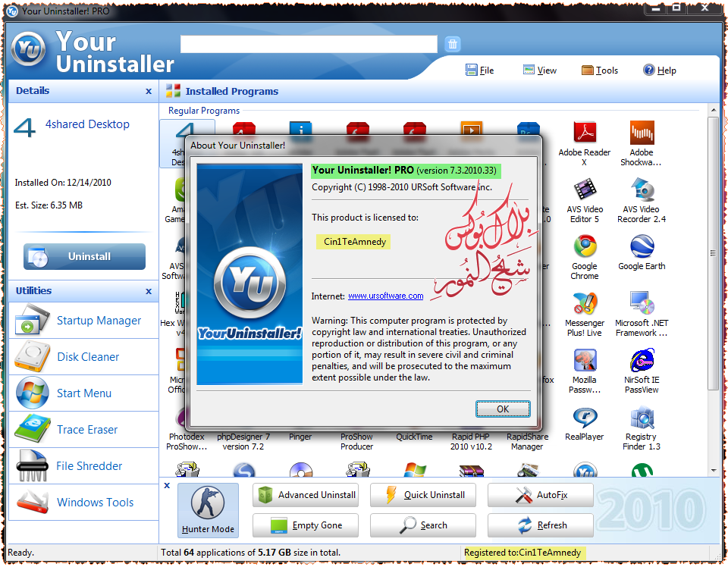728x567 pixels.
Task: Open the Windows Tools utility
Action: tap(83, 502)
